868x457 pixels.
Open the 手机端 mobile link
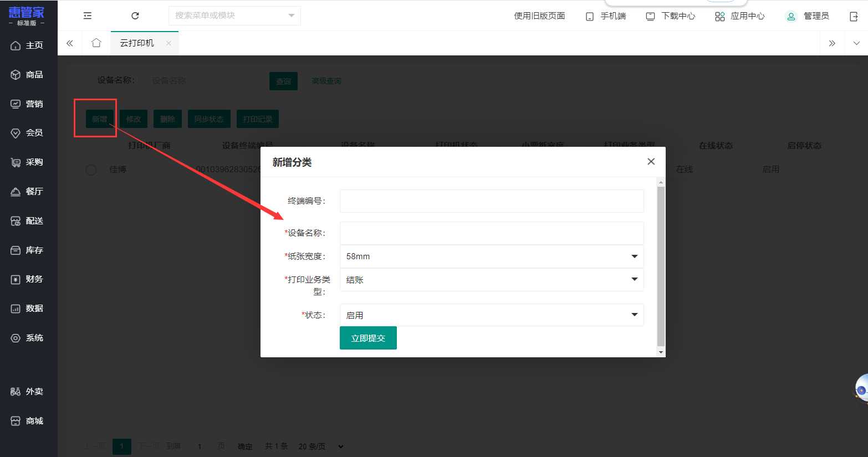coord(606,16)
